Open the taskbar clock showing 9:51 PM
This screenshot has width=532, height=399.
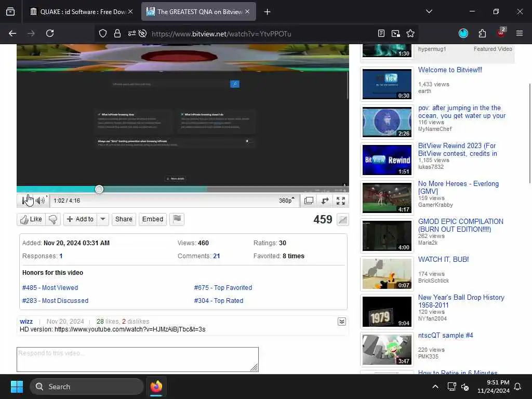(x=494, y=387)
